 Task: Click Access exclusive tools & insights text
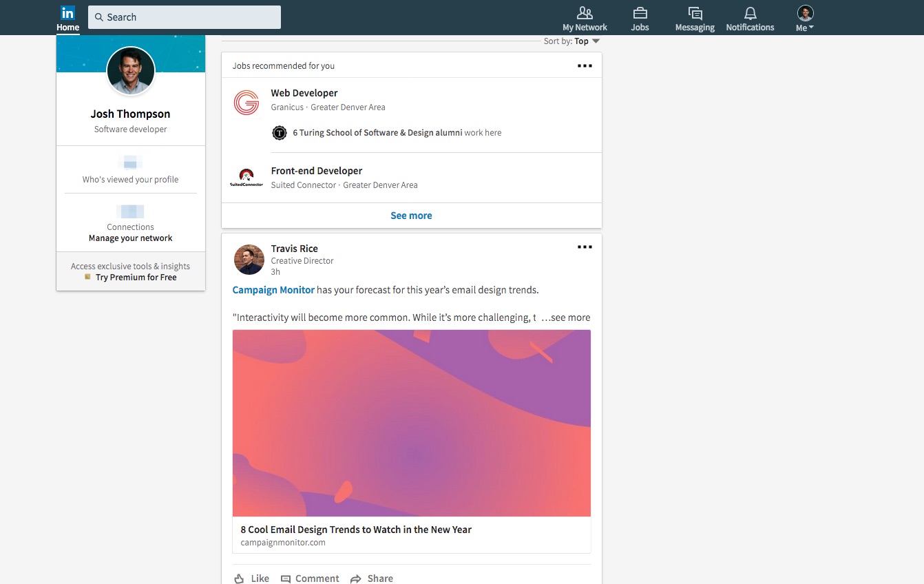tap(131, 267)
